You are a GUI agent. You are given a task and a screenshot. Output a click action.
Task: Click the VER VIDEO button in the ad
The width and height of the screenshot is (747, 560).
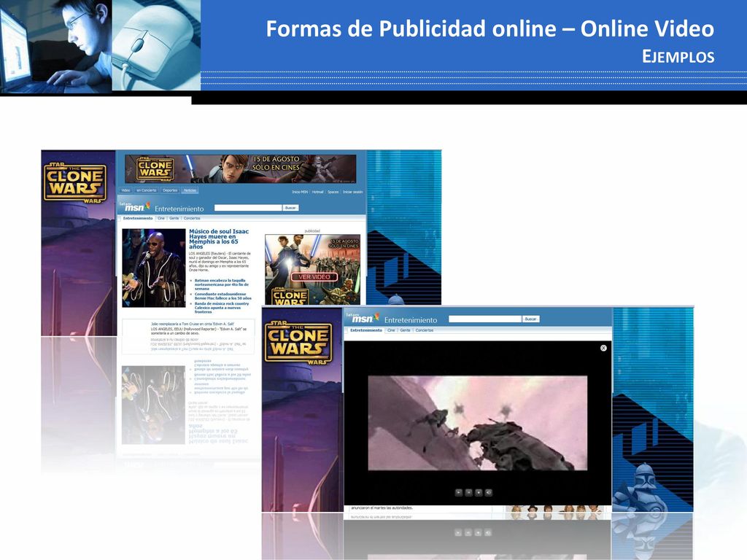[x=314, y=276]
